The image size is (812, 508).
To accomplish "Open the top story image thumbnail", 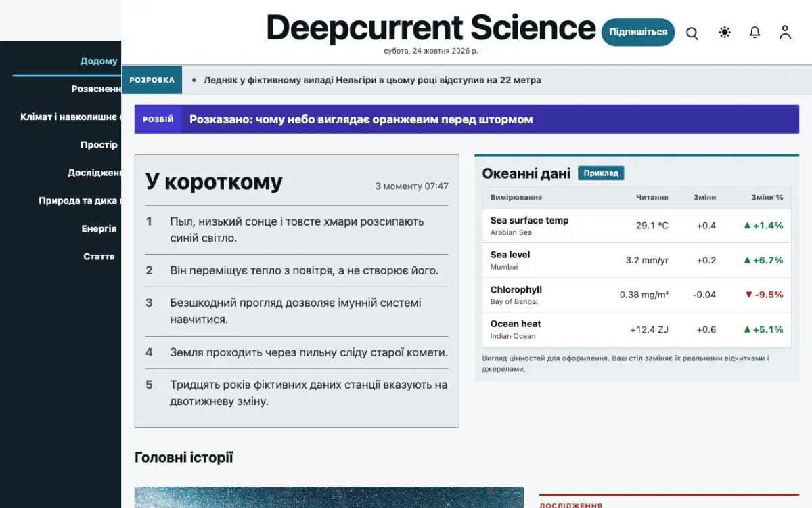I will [329, 498].
